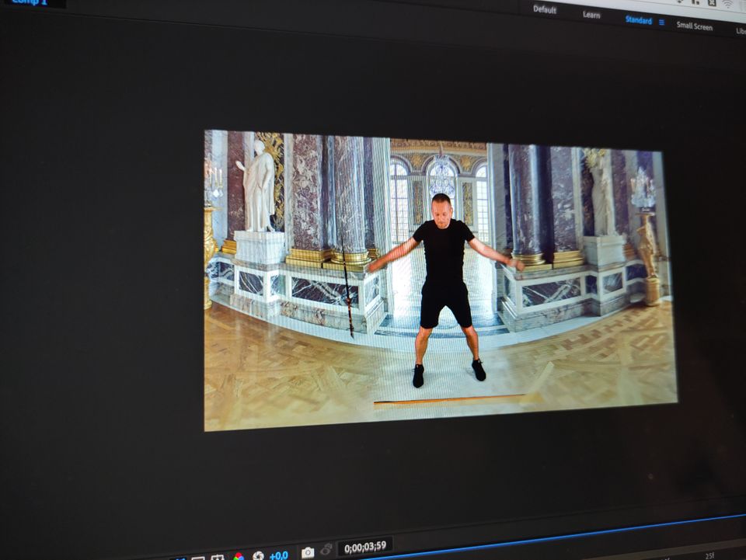Open the Standard workspace hamburger menu
The height and width of the screenshot is (560, 746).
(661, 22)
